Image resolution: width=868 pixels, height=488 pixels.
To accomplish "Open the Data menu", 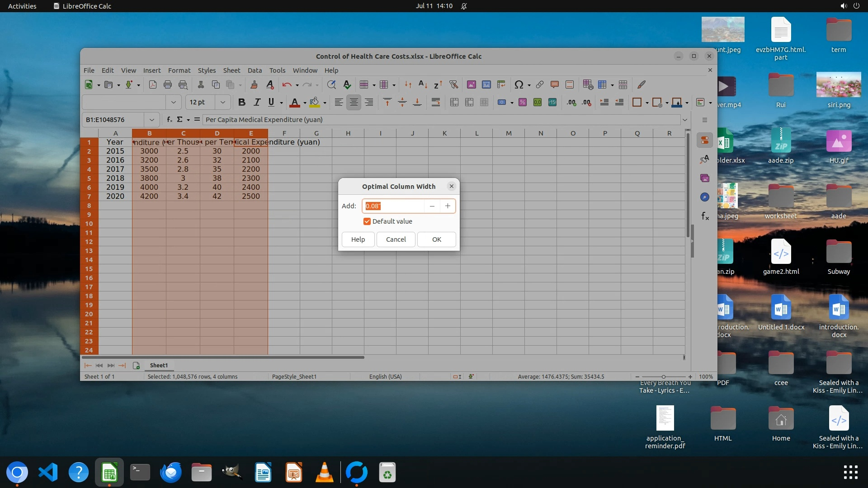I will pyautogui.click(x=255, y=70).
